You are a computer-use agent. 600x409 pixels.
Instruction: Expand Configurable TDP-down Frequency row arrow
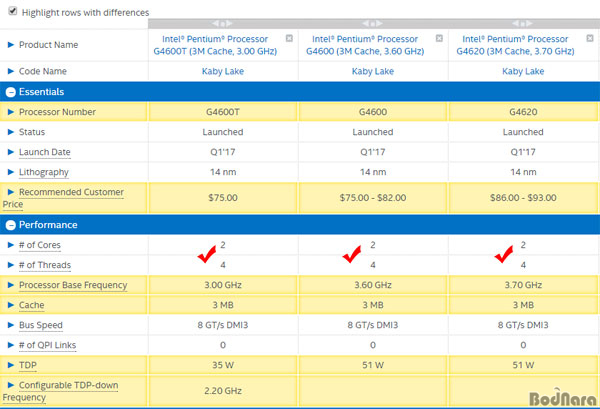click(x=11, y=385)
